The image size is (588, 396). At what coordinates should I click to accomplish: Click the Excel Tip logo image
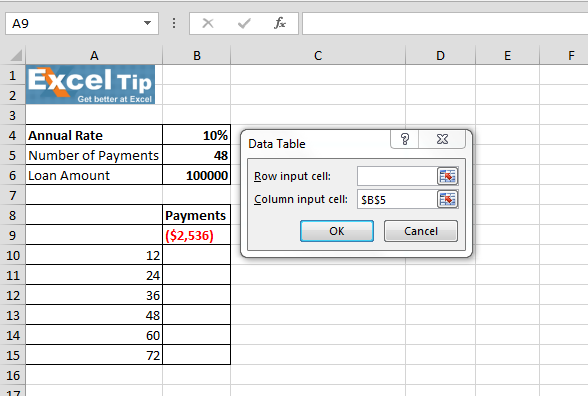pyautogui.click(x=90, y=85)
